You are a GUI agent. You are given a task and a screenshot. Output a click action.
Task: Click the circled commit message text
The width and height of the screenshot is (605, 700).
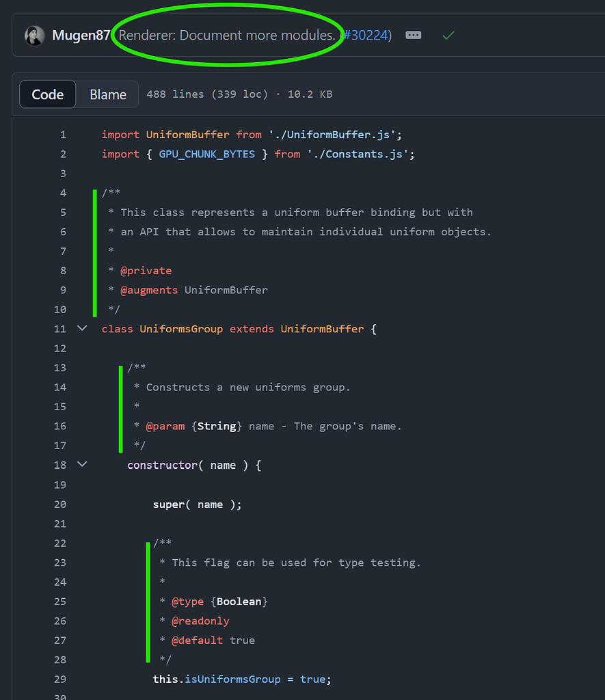(x=229, y=36)
